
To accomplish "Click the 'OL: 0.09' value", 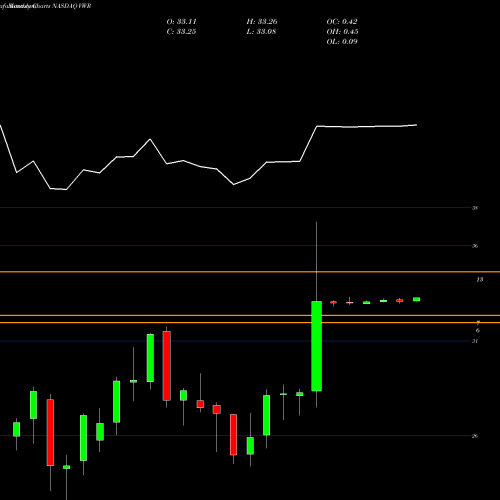I will [342, 42].
